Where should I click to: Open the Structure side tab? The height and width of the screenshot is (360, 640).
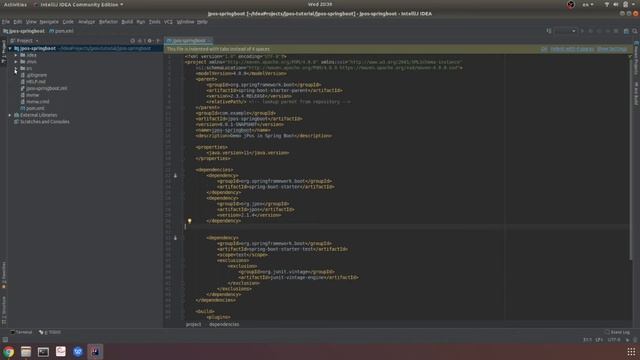tap(4, 311)
